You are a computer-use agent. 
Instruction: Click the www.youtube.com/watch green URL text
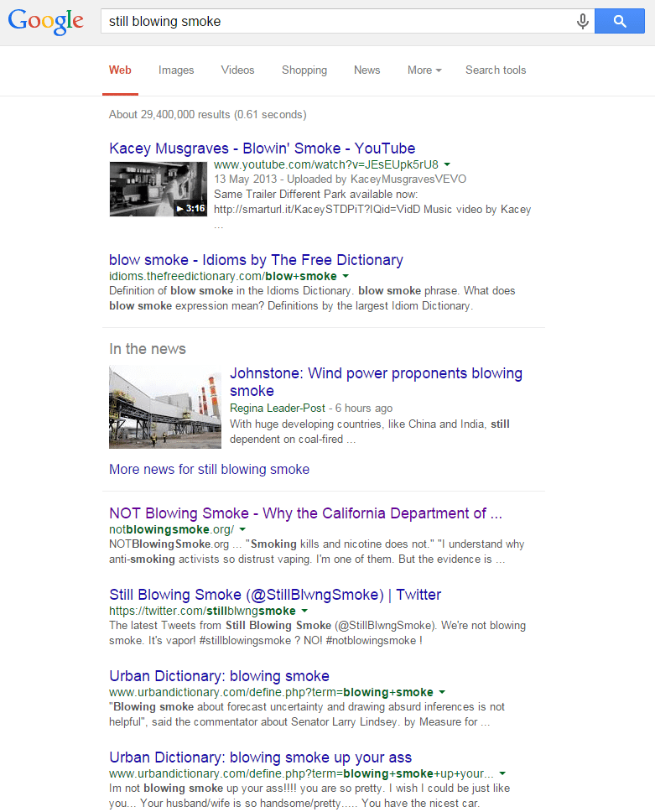(326, 164)
